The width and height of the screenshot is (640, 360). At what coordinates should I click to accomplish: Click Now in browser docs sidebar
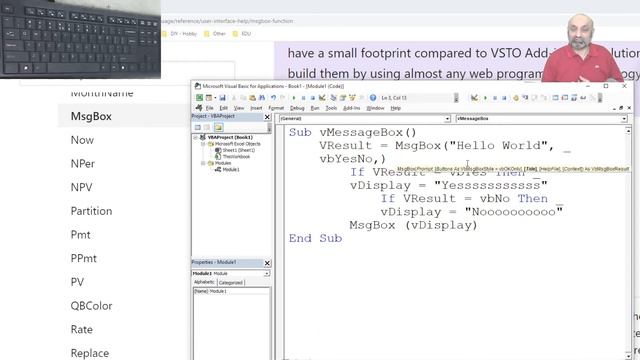pyautogui.click(x=82, y=140)
